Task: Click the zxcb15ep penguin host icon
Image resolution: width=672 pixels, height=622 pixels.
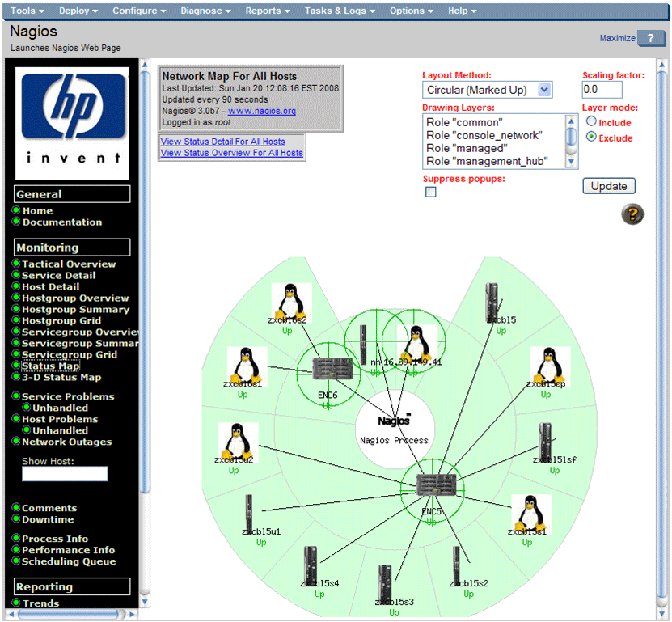Action: (x=550, y=366)
